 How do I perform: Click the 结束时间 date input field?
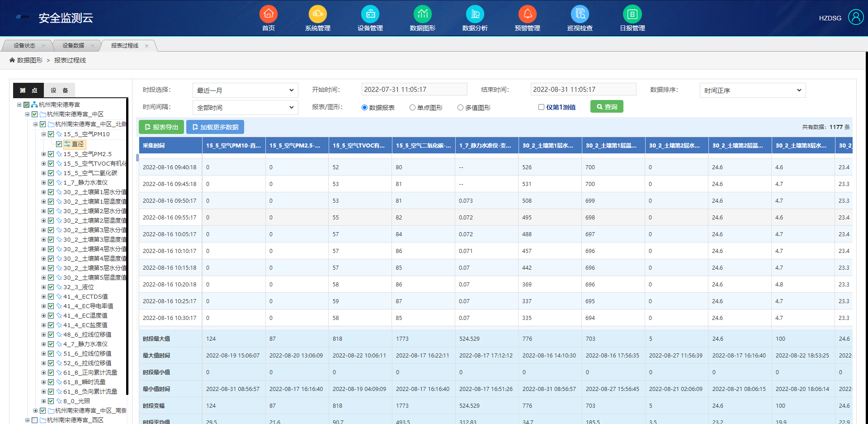(583, 90)
